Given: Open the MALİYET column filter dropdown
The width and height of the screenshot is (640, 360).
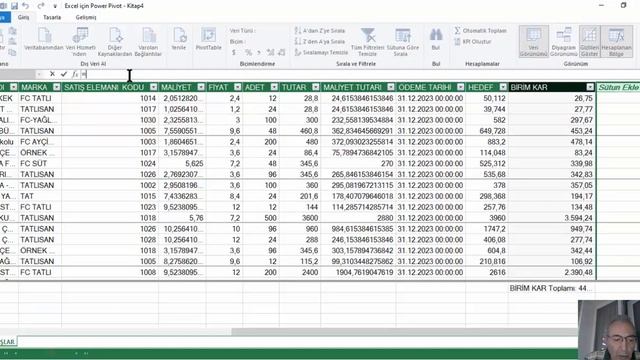Looking at the screenshot, I should (201, 87).
